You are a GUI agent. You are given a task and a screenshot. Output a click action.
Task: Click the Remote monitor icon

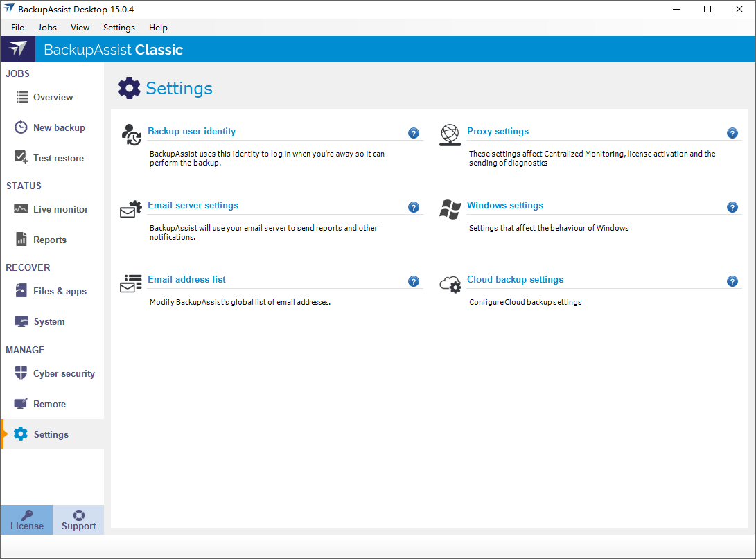21,403
